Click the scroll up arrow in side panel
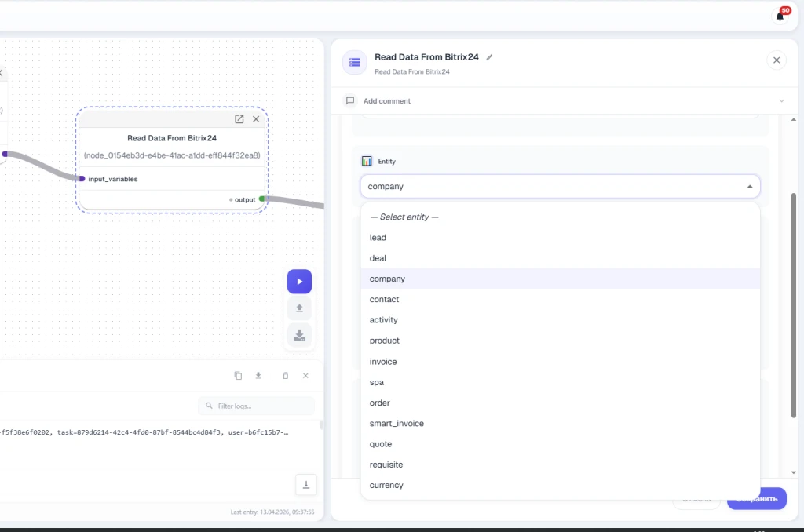 click(x=793, y=120)
